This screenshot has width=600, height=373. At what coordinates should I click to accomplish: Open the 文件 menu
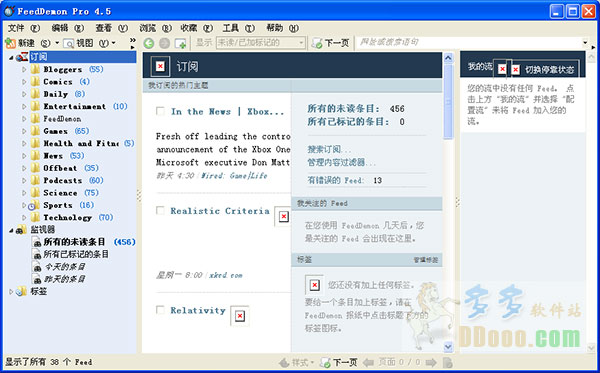24,28
